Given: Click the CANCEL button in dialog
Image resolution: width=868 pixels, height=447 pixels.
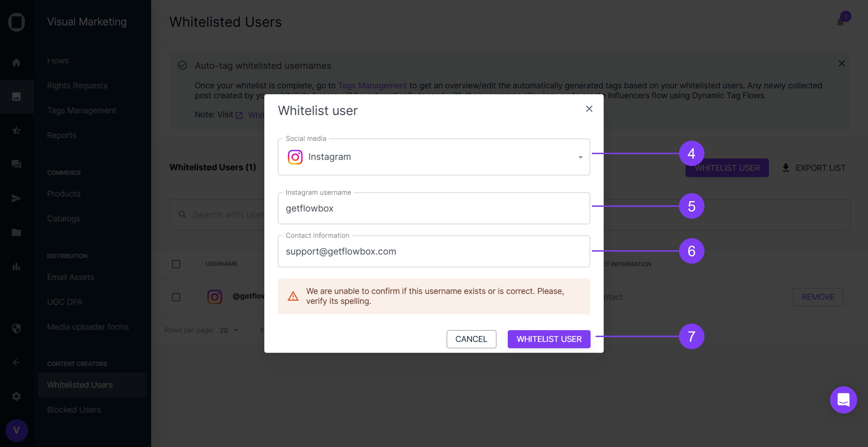Looking at the screenshot, I should point(471,339).
